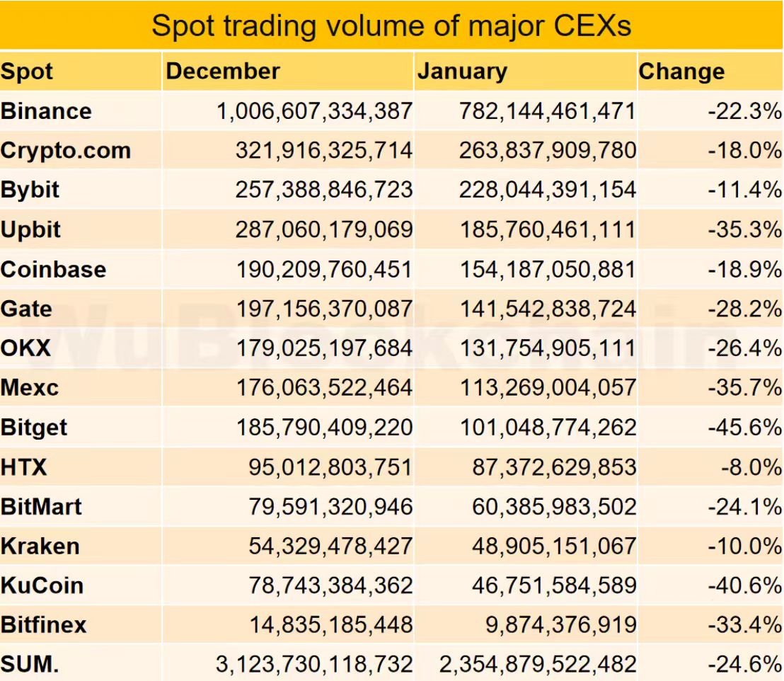Click the Change column header
The image size is (784, 681).
point(681,71)
